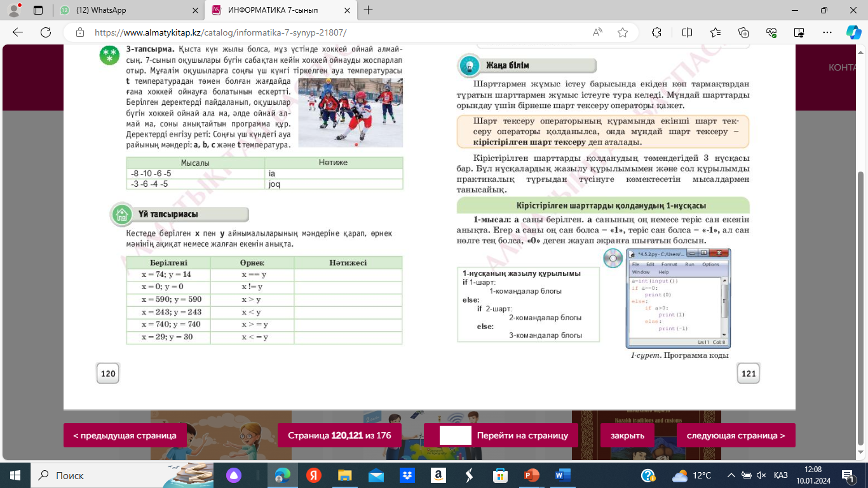Viewport: 868px width, 488px height.
Task: Add page to favorites star
Action: (x=623, y=32)
